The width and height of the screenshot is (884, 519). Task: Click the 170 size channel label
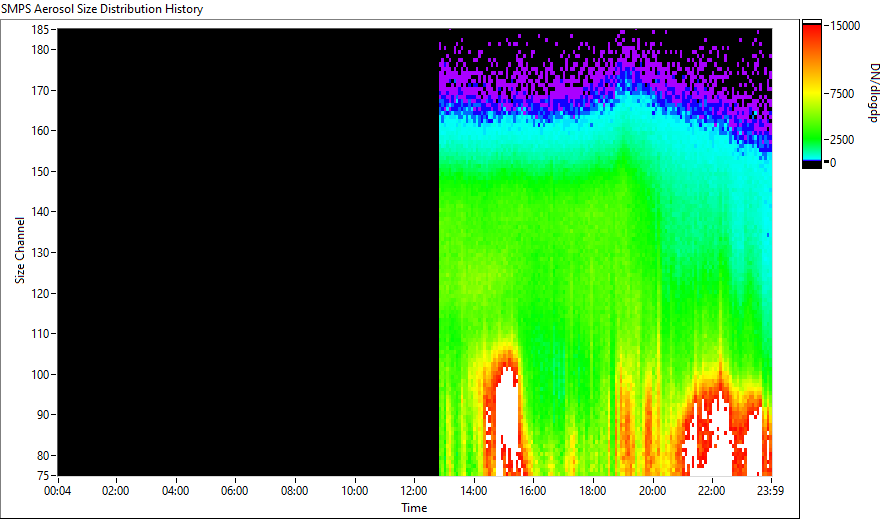pyautogui.click(x=39, y=90)
